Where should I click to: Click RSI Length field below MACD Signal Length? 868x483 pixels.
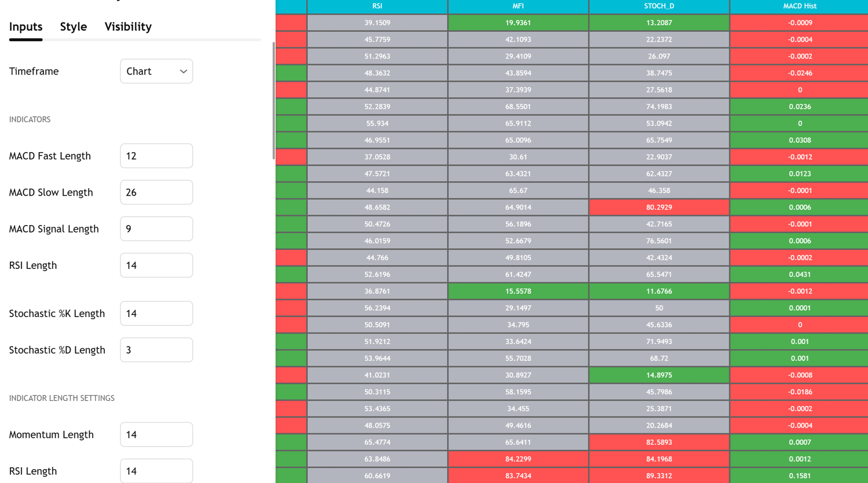156,265
